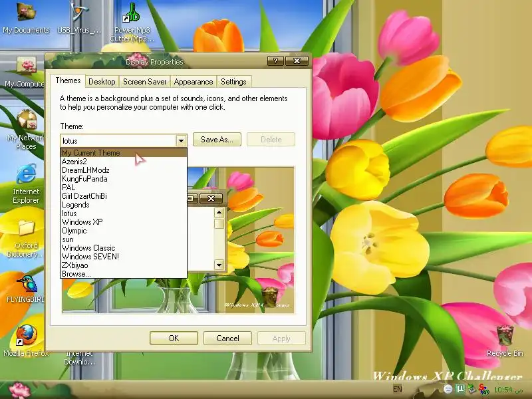
Task: Click the OK button
Action: tap(174, 338)
